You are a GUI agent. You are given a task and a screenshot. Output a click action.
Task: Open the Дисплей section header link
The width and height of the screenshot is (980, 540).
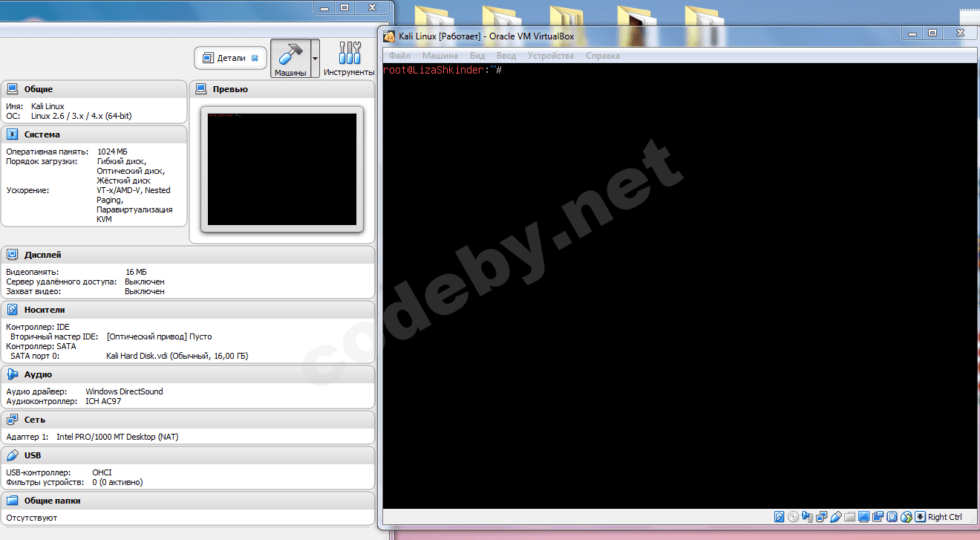click(43, 255)
